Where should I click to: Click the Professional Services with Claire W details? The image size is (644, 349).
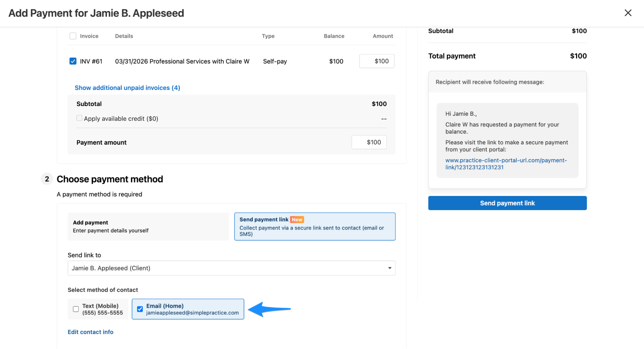pyautogui.click(x=182, y=61)
